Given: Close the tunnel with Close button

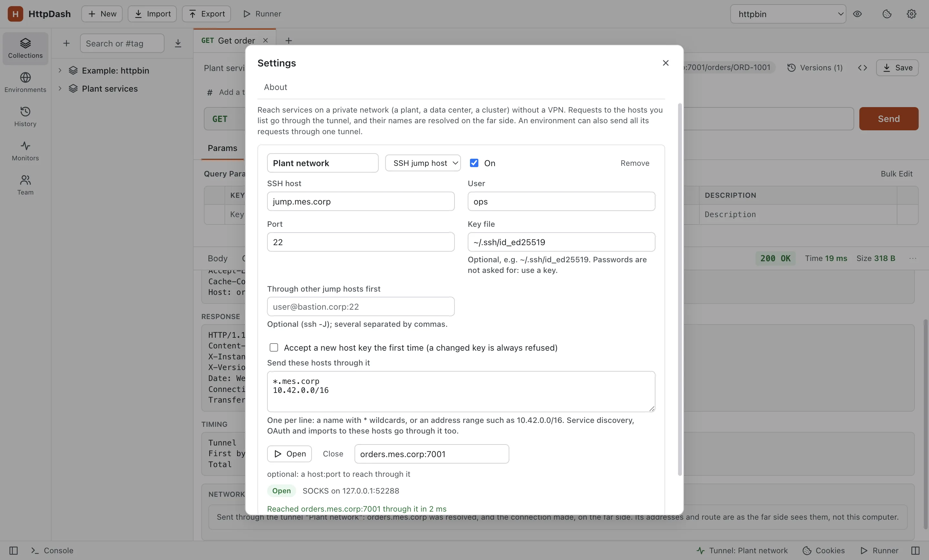Looking at the screenshot, I should click(x=333, y=454).
